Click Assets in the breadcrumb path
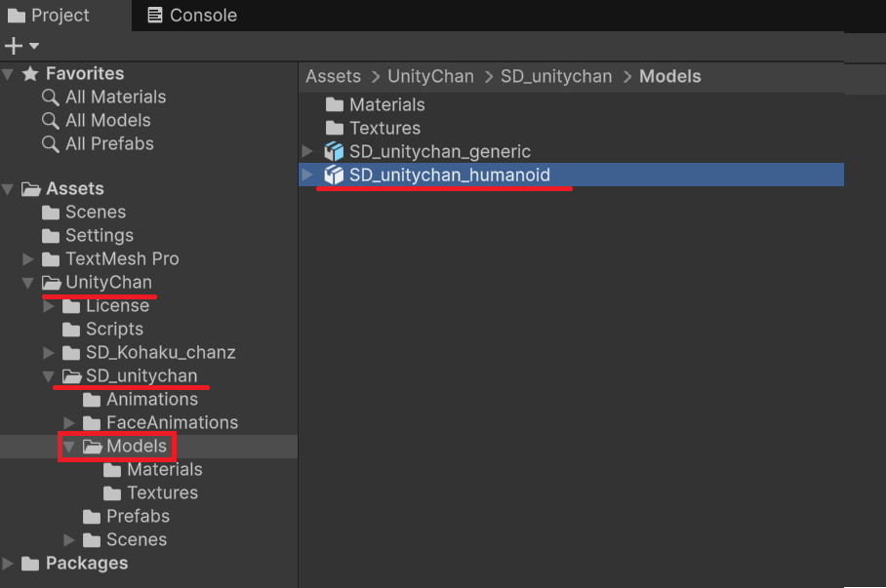The image size is (886, 588). click(333, 76)
